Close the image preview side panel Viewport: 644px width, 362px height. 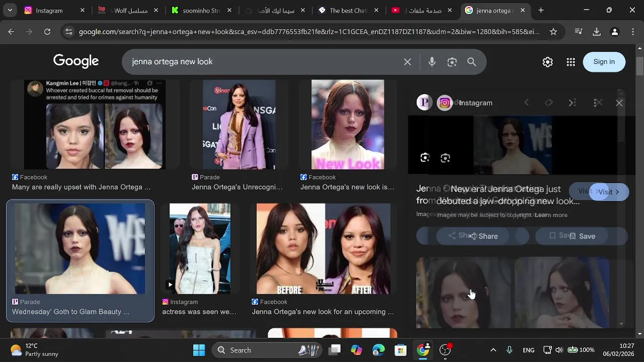point(619,103)
